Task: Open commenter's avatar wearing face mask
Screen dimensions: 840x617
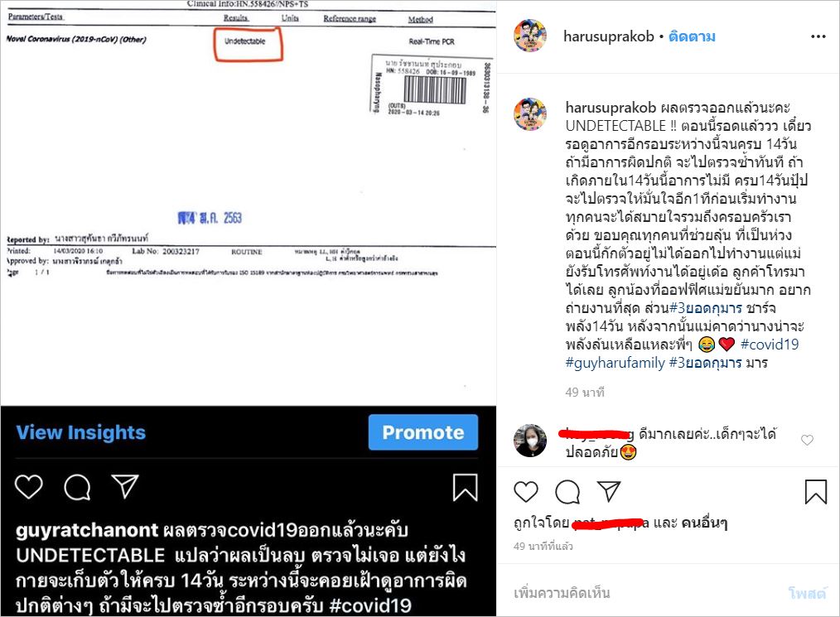Action: point(530,441)
